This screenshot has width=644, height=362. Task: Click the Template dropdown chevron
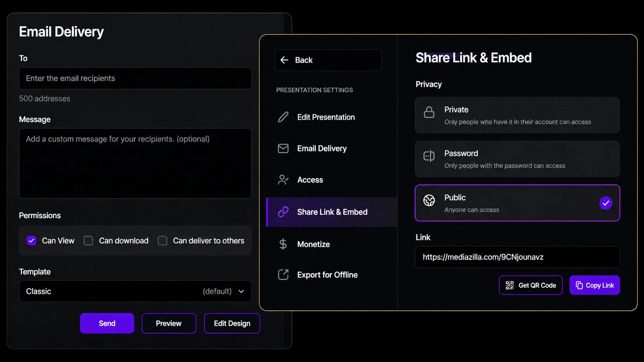tap(241, 291)
